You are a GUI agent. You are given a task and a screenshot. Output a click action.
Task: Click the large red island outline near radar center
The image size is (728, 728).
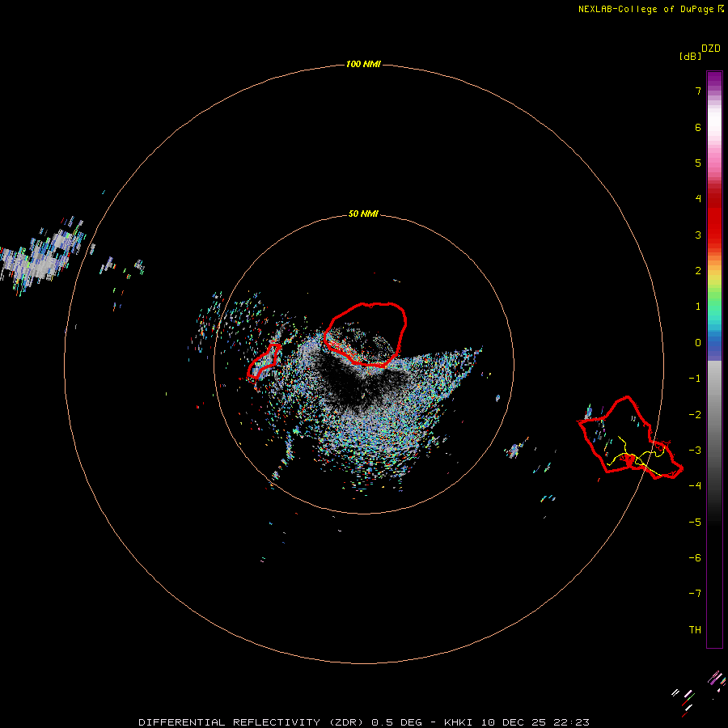pyautogui.click(x=366, y=335)
